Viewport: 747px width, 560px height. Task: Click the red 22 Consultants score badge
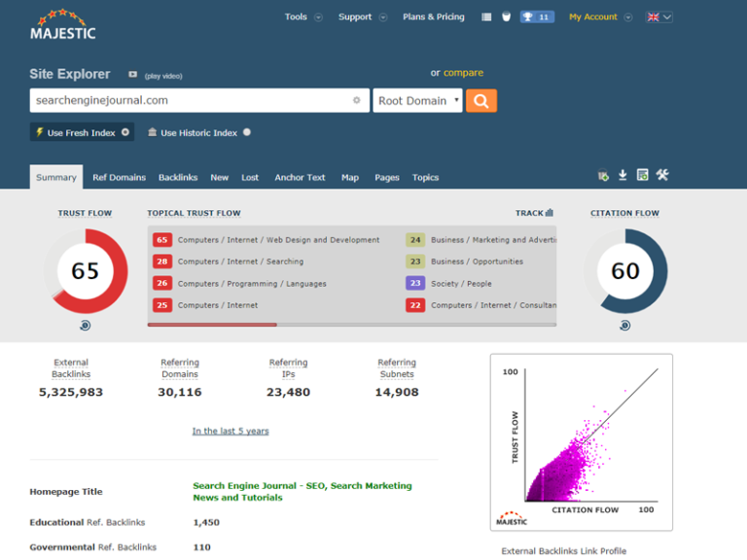pos(415,305)
